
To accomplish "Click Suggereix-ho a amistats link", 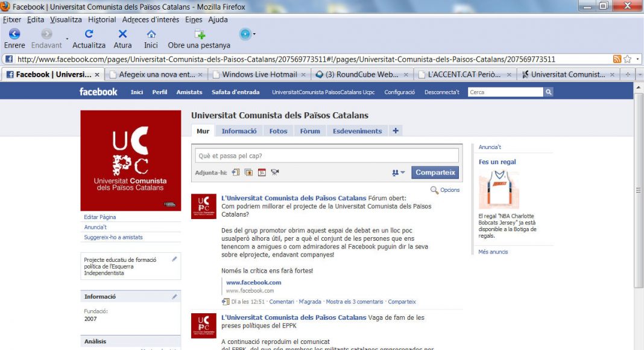I will pos(113,237).
